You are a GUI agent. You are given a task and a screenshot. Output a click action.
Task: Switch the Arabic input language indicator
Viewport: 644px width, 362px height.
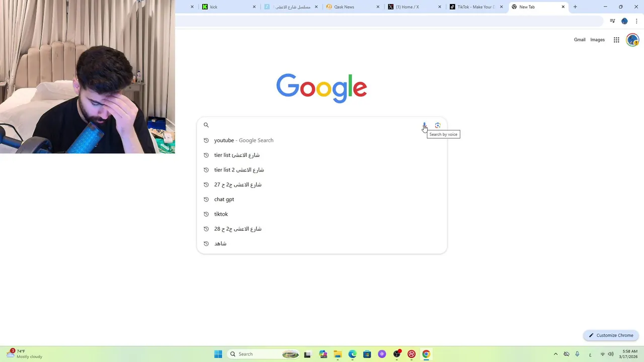point(590,354)
